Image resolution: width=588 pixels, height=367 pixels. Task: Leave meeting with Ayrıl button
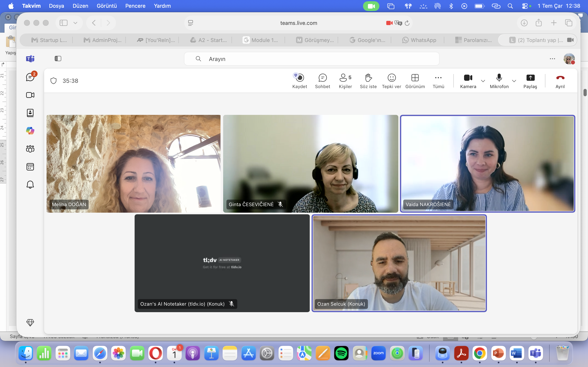(x=560, y=81)
